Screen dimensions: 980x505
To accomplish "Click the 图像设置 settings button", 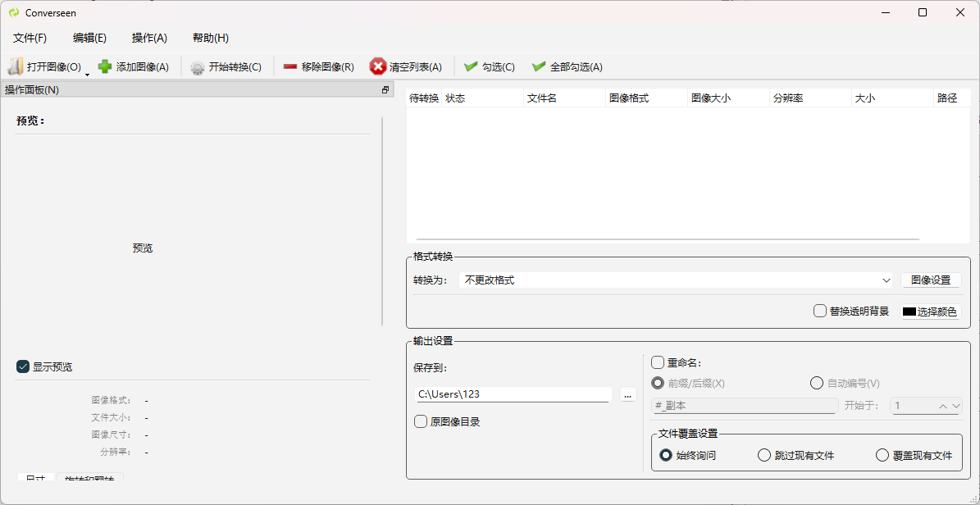I will 929,280.
